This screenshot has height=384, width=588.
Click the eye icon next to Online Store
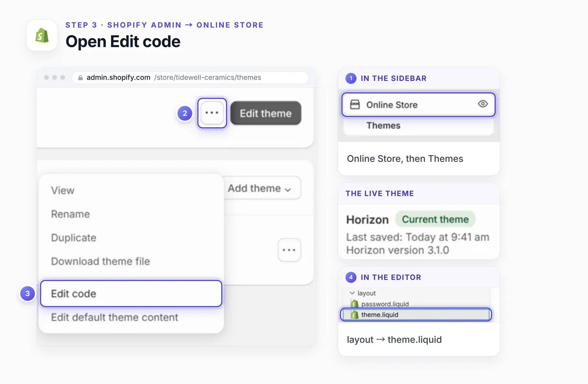483,104
